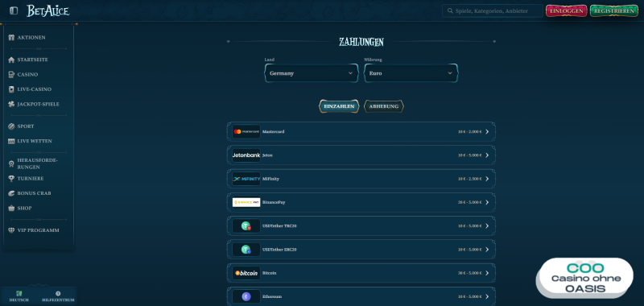Screen dimensions: 644x306
Task: Click the Shop basket icon
Action: click(11, 209)
